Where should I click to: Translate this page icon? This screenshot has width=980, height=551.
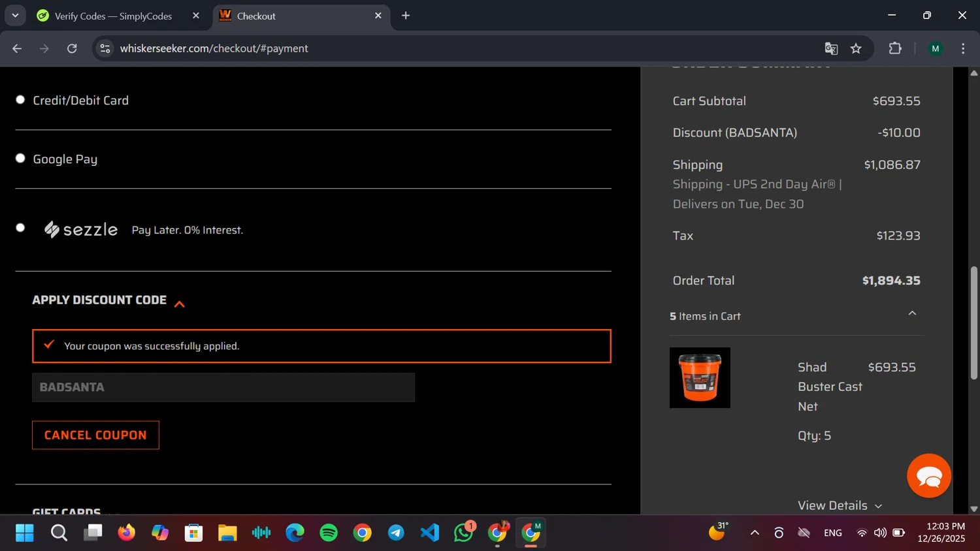tap(831, 48)
